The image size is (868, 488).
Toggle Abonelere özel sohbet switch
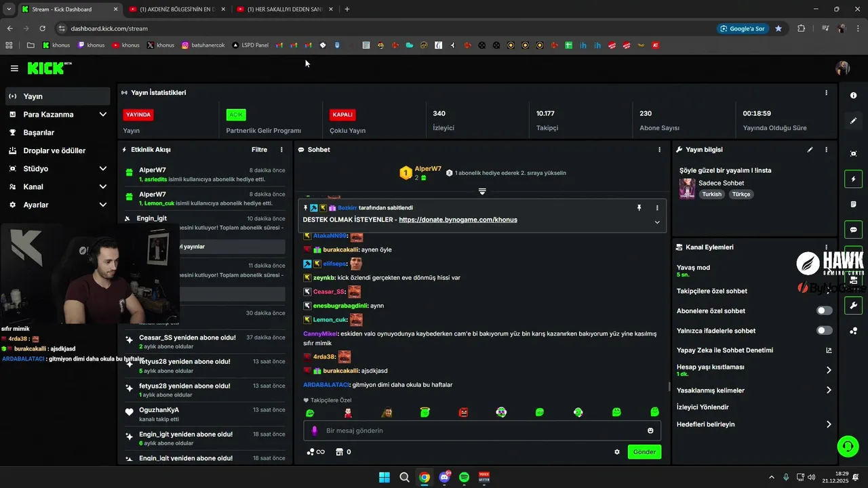(825, 310)
